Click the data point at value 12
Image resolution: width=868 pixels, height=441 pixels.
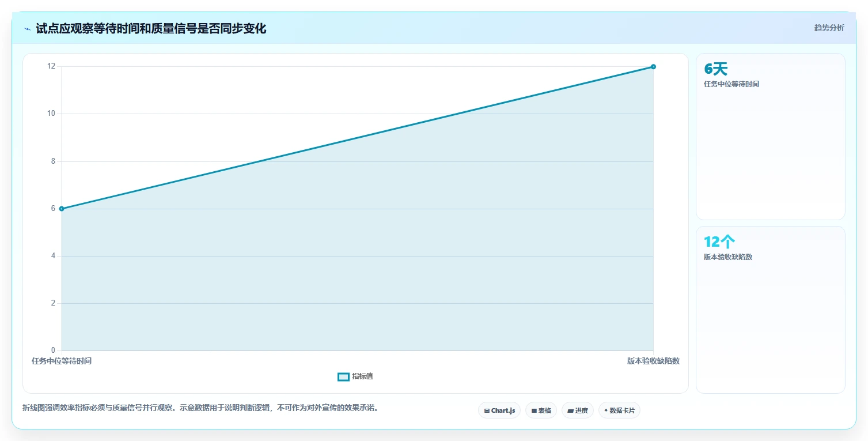[653, 67]
